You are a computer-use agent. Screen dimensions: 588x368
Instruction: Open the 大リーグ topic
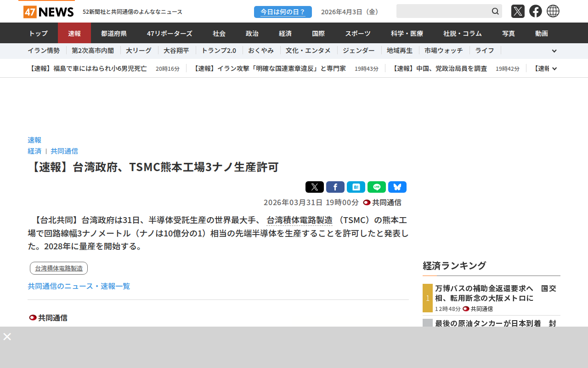coord(139,51)
